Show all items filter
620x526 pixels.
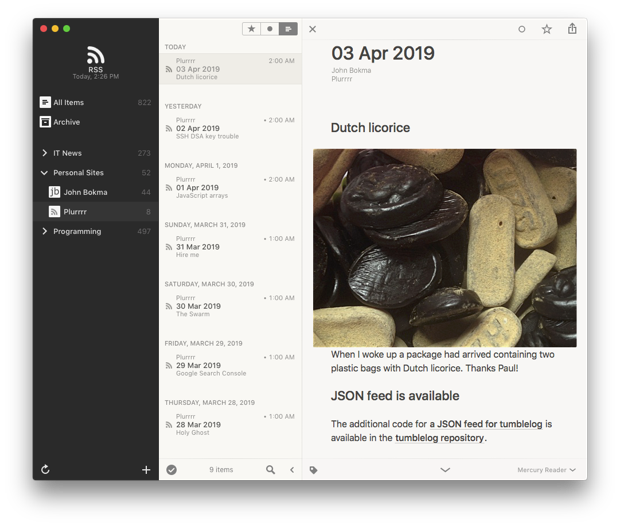click(288, 29)
